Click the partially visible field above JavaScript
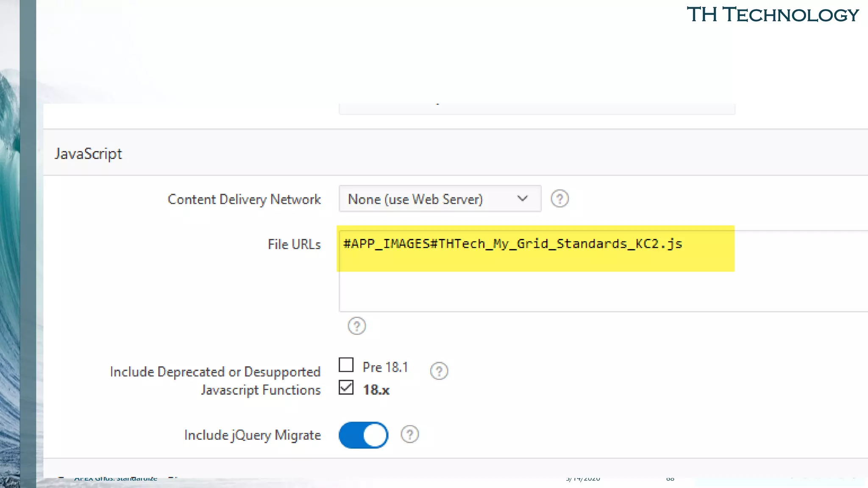This screenshot has height=488, width=868. [537, 108]
